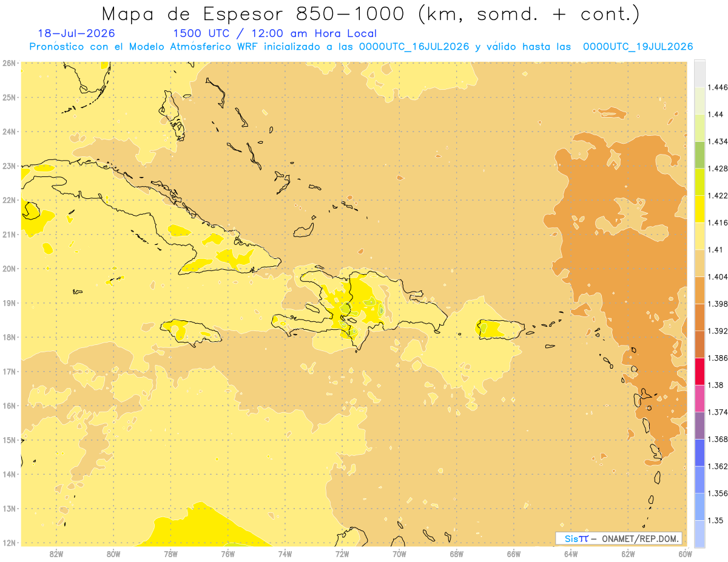This screenshot has height=562, width=728.
Task: Click the longitude label '74W'
Action: [285, 554]
